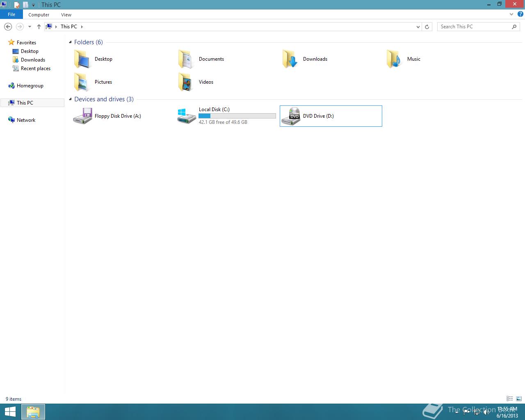Switch to the View ribbon tab
Viewport: 525px width, 420px height.
coord(66,15)
